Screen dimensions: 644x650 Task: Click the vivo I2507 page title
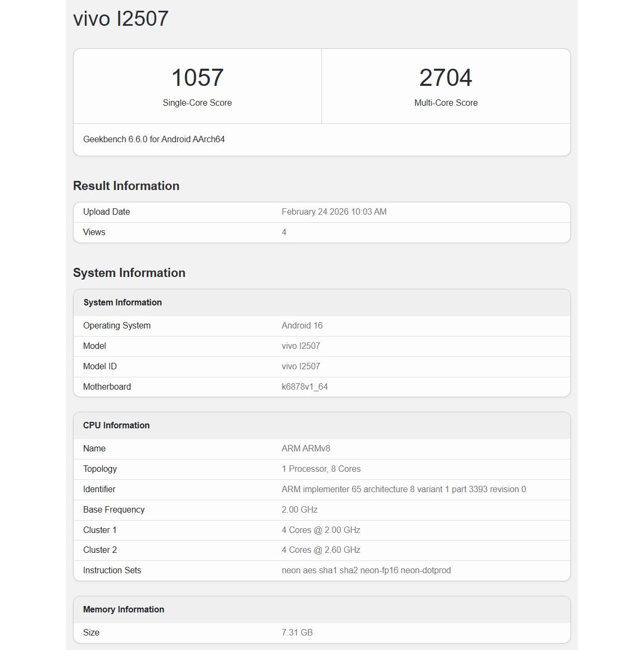click(120, 18)
